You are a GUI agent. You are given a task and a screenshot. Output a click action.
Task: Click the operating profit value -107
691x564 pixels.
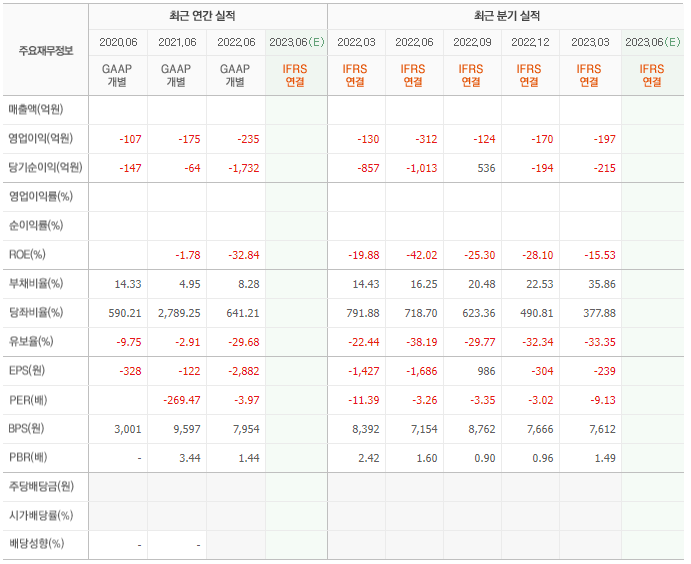(130, 139)
